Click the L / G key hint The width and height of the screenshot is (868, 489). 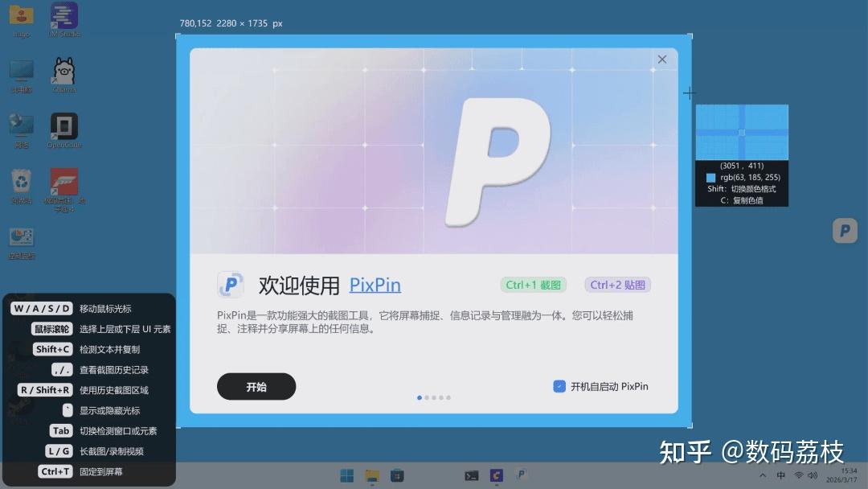click(x=59, y=451)
